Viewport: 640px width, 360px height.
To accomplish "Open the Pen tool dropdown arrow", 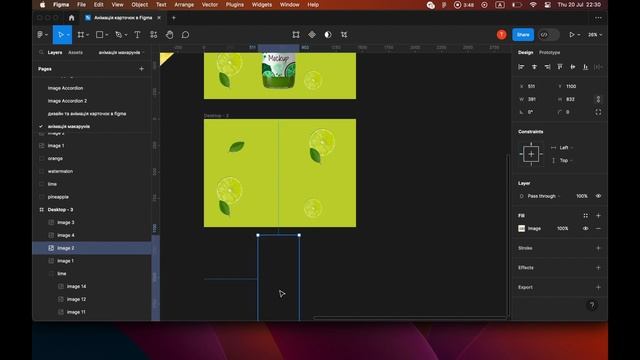I will (126, 35).
